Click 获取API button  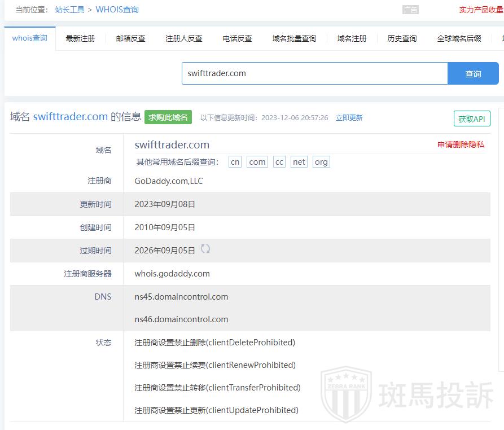(471, 119)
